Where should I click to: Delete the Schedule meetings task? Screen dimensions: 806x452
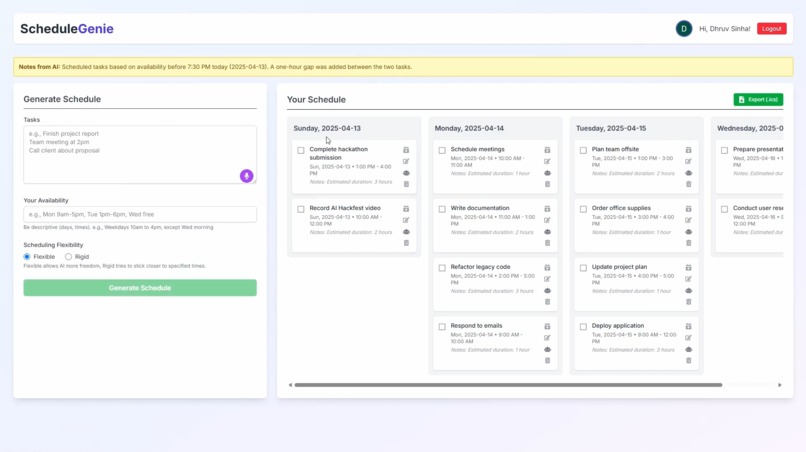pyautogui.click(x=547, y=184)
